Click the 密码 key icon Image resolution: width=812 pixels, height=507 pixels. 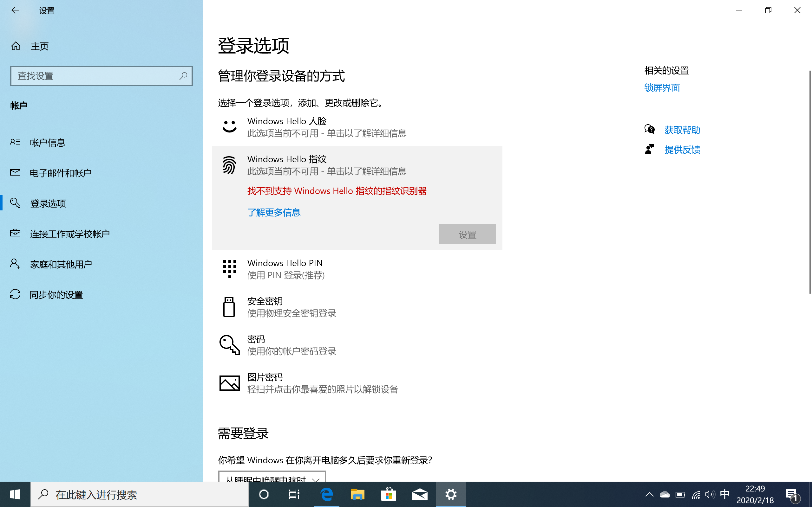[x=229, y=345]
